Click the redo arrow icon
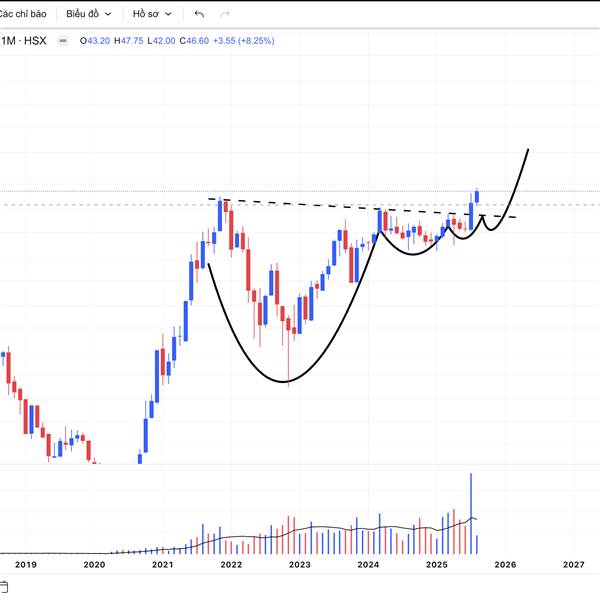 point(225,14)
